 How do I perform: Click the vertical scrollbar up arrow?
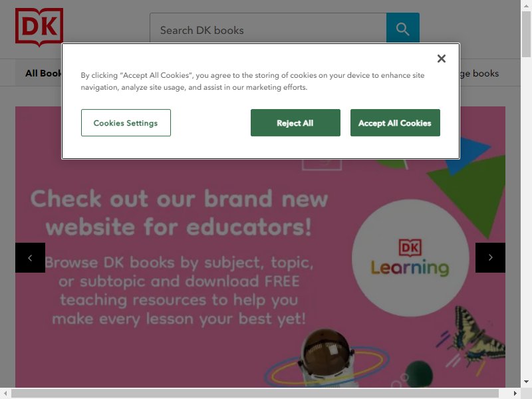coord(526,5)
